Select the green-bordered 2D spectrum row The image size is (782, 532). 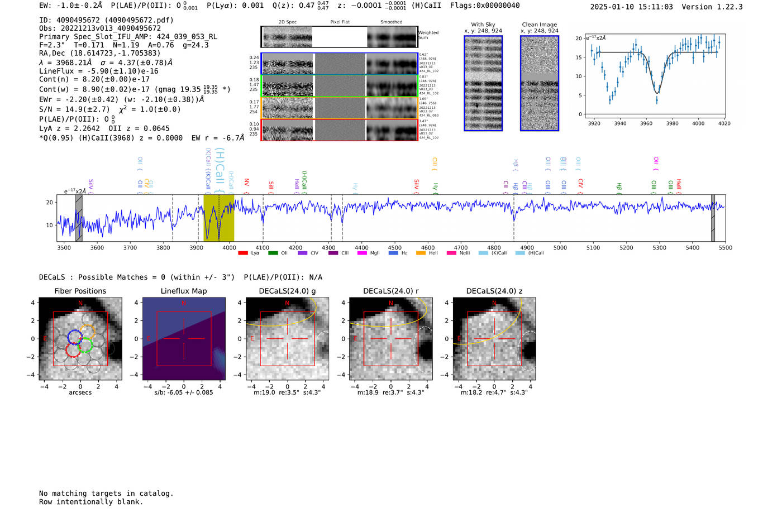(x=339, y=86)
